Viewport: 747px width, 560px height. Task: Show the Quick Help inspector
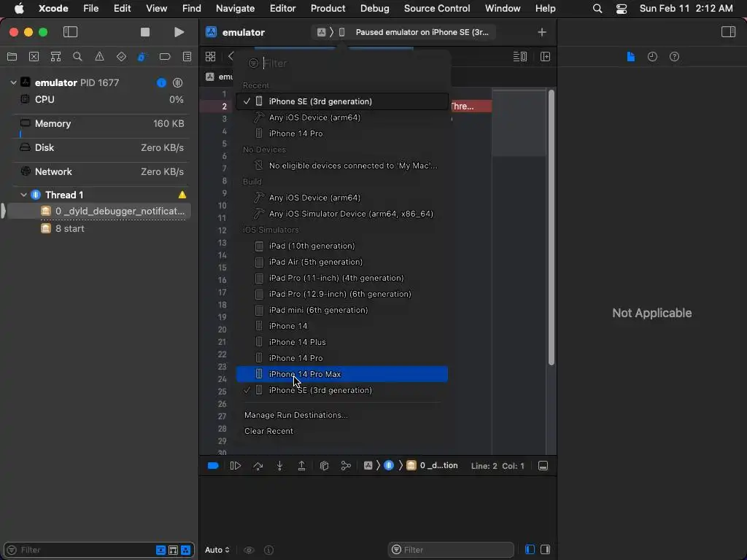[674, 57]
